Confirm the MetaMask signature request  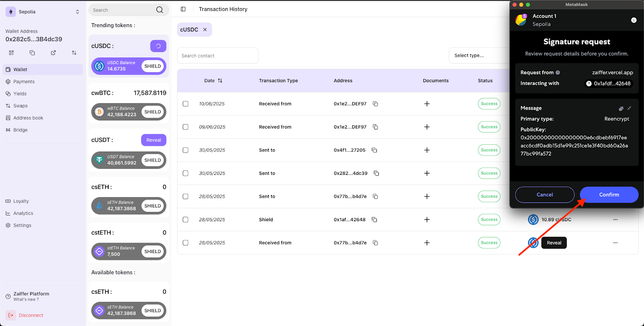[x=609, y=195]
